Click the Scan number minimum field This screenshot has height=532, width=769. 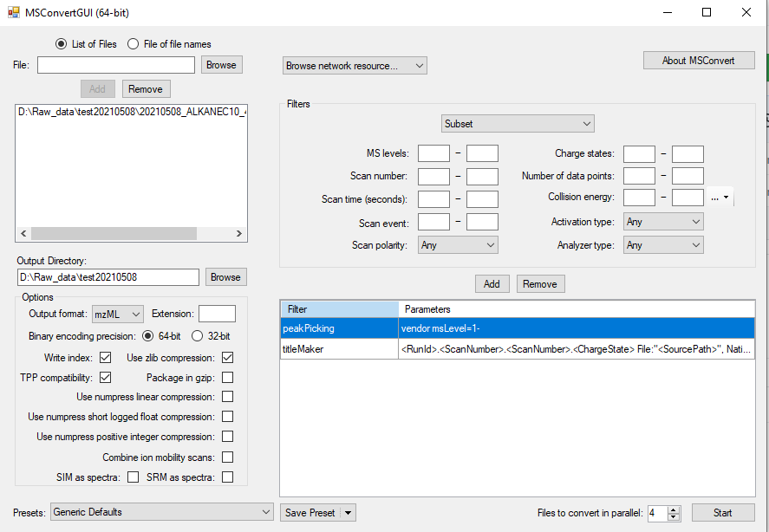tap(434, 176)
